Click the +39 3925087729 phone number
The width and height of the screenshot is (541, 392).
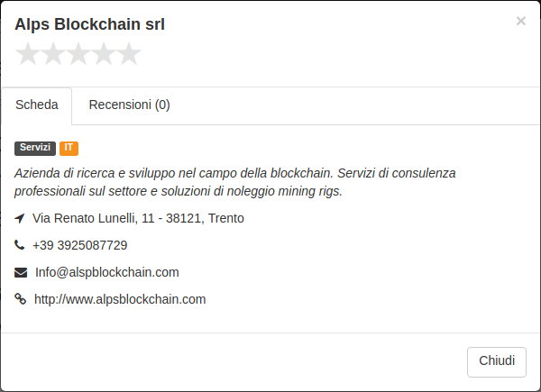pyautogui.click(x=79, y=245)
